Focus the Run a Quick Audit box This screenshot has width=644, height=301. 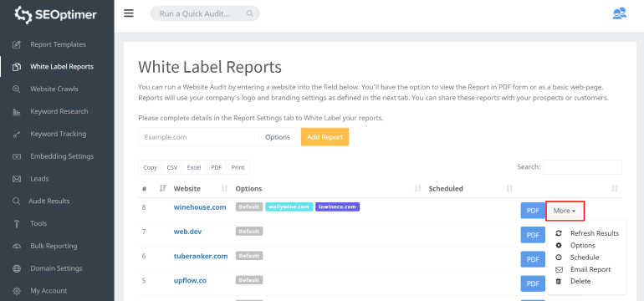pos(205,13)
